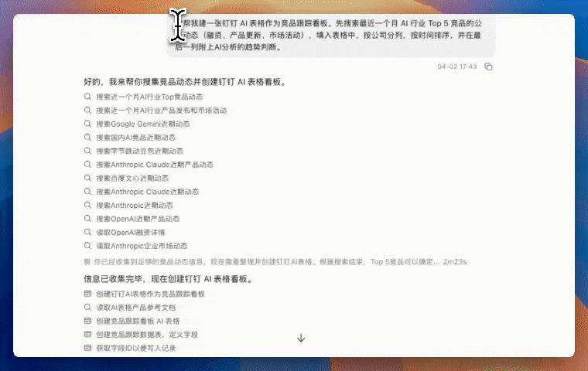This screenshot has height=371, width=588.
Task: Click search icon beside 搜索Google Gemini近期动态
Action: (x=87, y=124)
